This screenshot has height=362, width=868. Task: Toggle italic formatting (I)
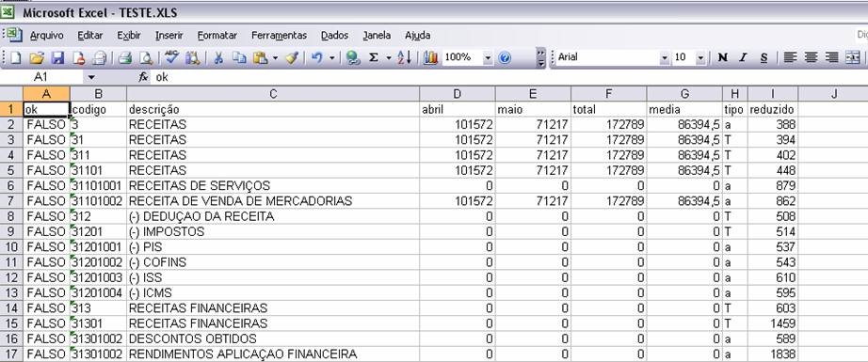743,57
